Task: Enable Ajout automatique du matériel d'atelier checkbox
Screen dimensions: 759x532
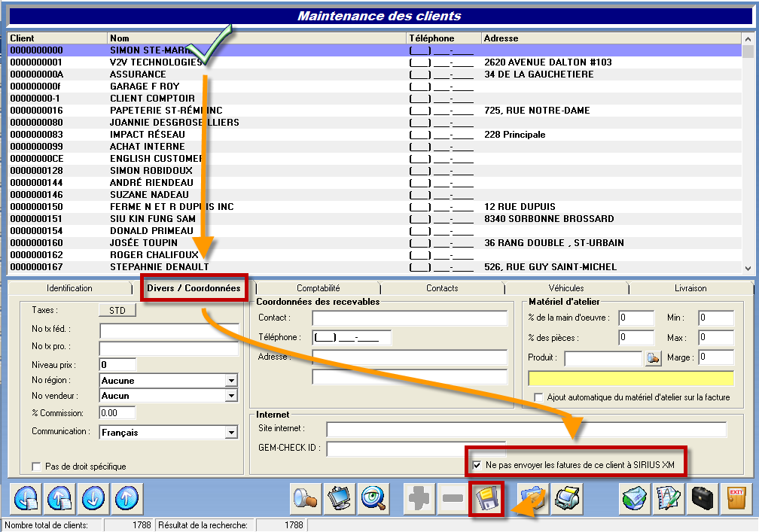Action: pyautogui.click(x=538, y=397)
